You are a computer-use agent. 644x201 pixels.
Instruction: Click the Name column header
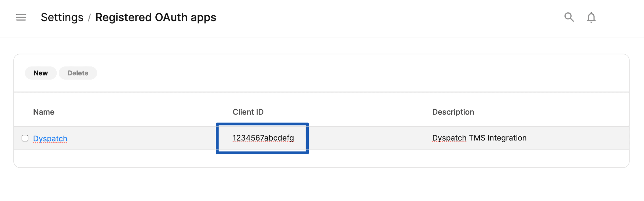[x=43, y=112]
